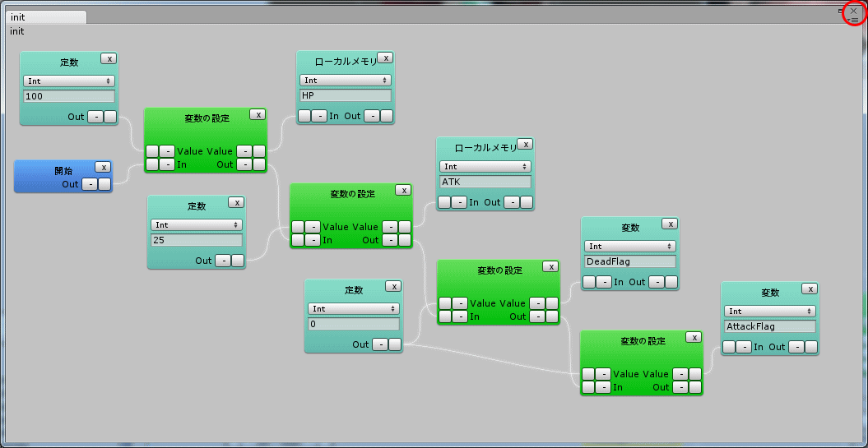Open the Int type dropdown above 100
The width and height of the screenshot is (868, 448).
point(69,81)
